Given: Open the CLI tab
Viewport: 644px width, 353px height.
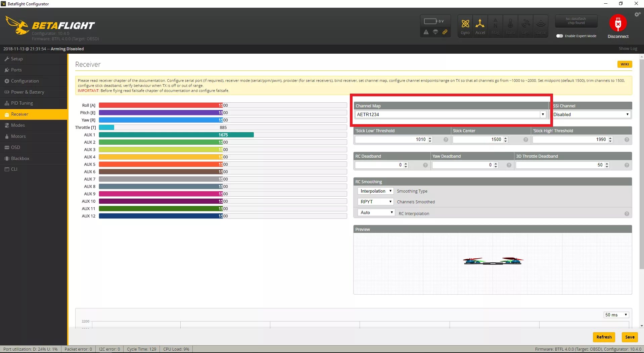Looking at the screenshot, I should pyautogui.click(x=34, y=169).
